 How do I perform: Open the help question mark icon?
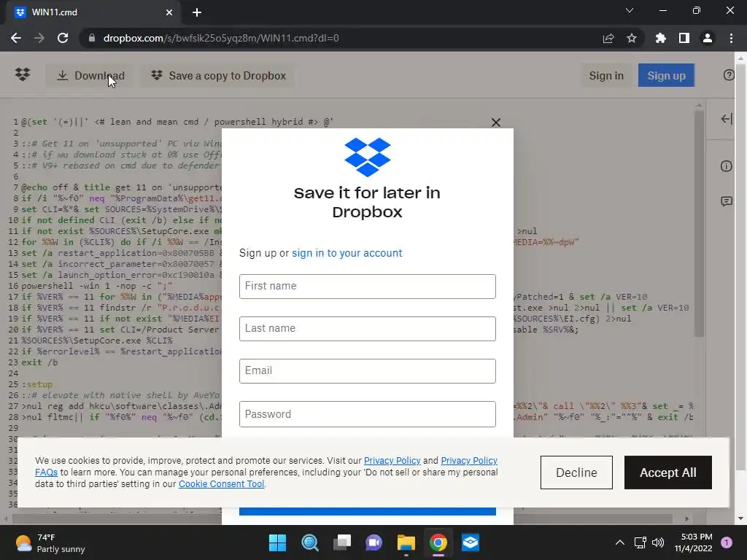tap(729, 75)
